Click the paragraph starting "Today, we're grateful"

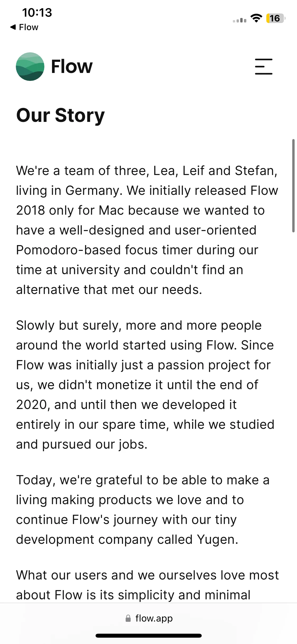coord(143,510)
